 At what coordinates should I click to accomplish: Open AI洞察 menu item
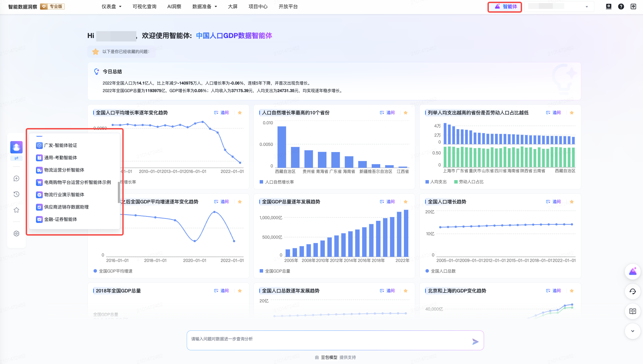pos(174,7)
